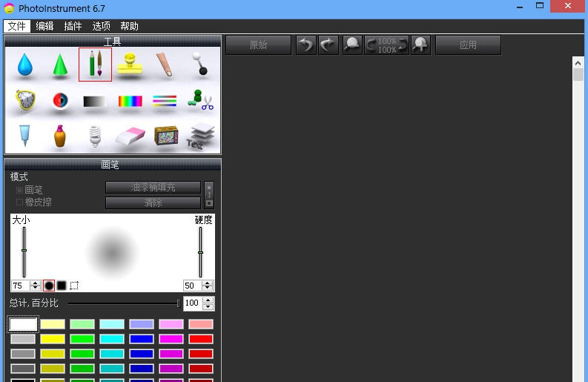Select the rainbow spectrum color tool
The height and width of the screenshot is (382, 588).
(x=130, y=102)
